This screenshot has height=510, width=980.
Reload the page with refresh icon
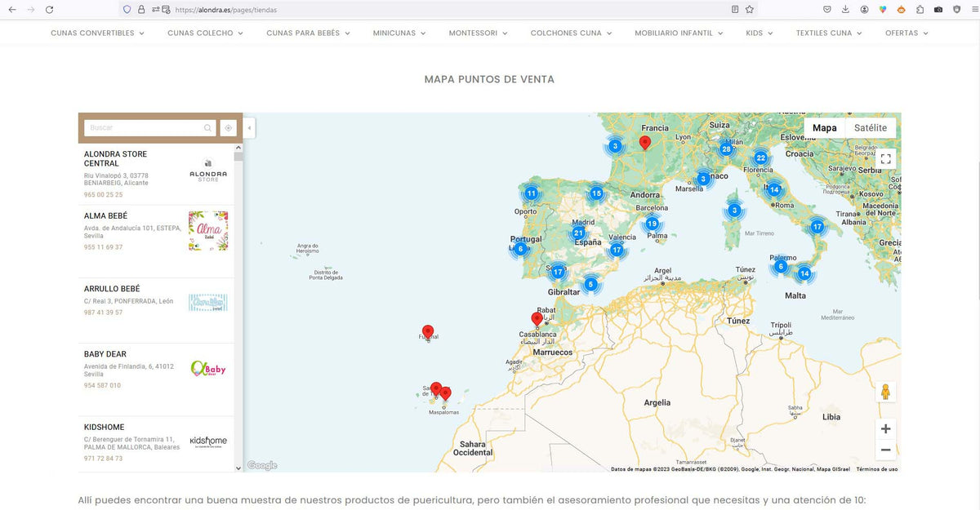49,9
